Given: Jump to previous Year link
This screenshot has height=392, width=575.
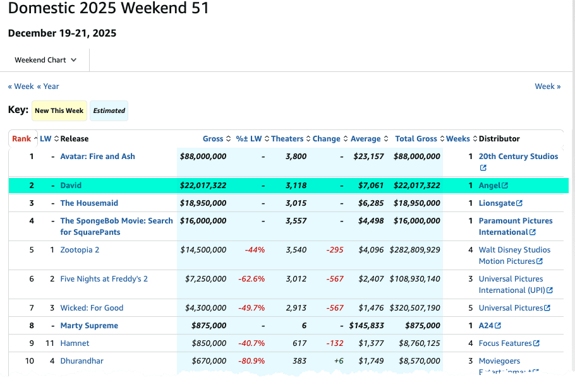Looking at the screenshot, I should (x=48, y=86).
